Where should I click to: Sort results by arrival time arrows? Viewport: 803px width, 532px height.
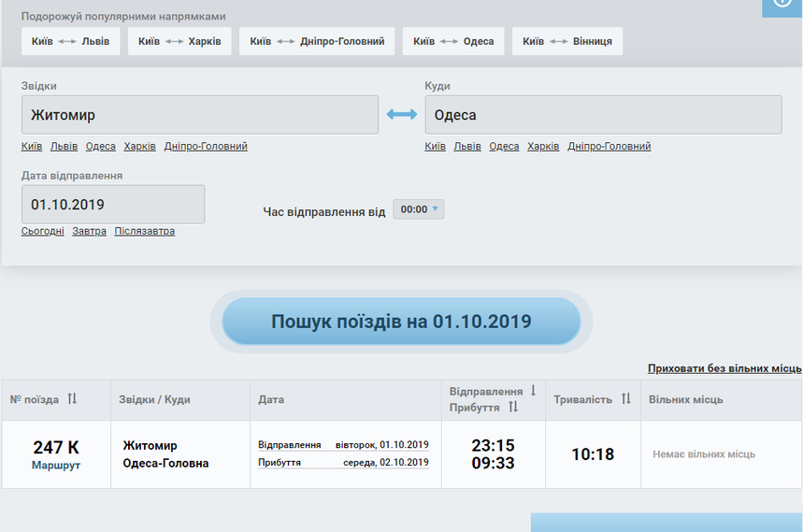(513, 408)
